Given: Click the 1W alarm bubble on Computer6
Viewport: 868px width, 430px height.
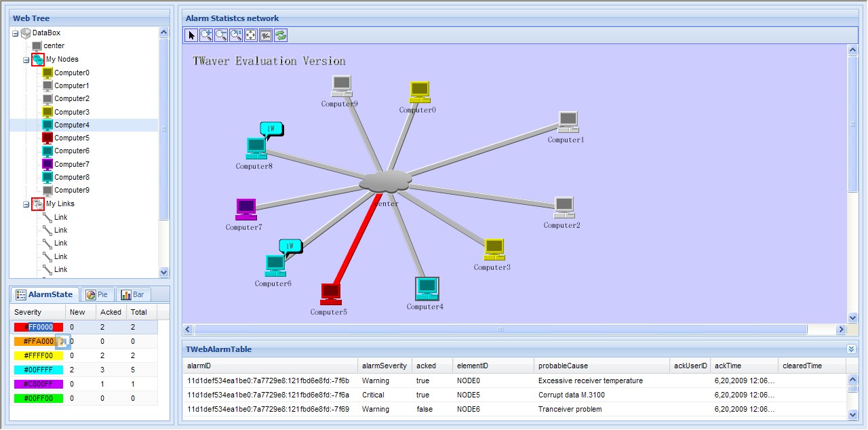Looking at the screenshot, I should coord(290,248).
